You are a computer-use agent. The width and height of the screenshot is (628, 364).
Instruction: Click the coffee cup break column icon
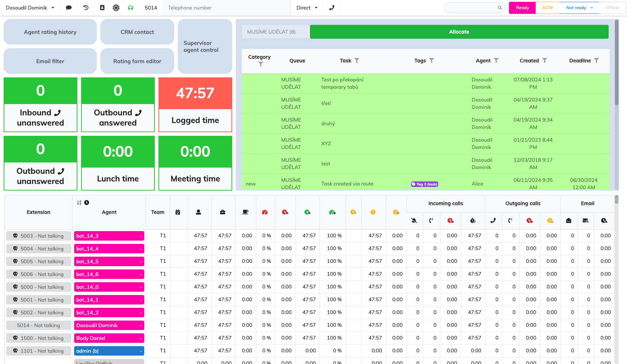[x=245, y=212]
